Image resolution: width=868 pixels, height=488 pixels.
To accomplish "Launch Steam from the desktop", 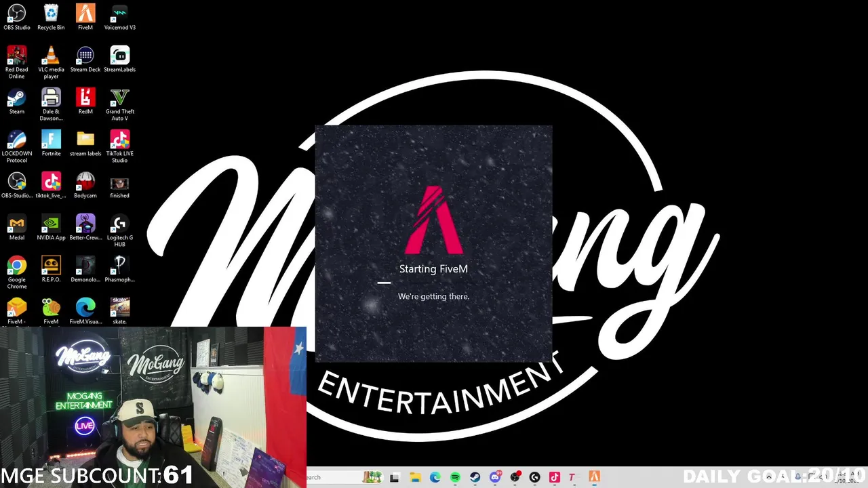I will click(17, 102).
